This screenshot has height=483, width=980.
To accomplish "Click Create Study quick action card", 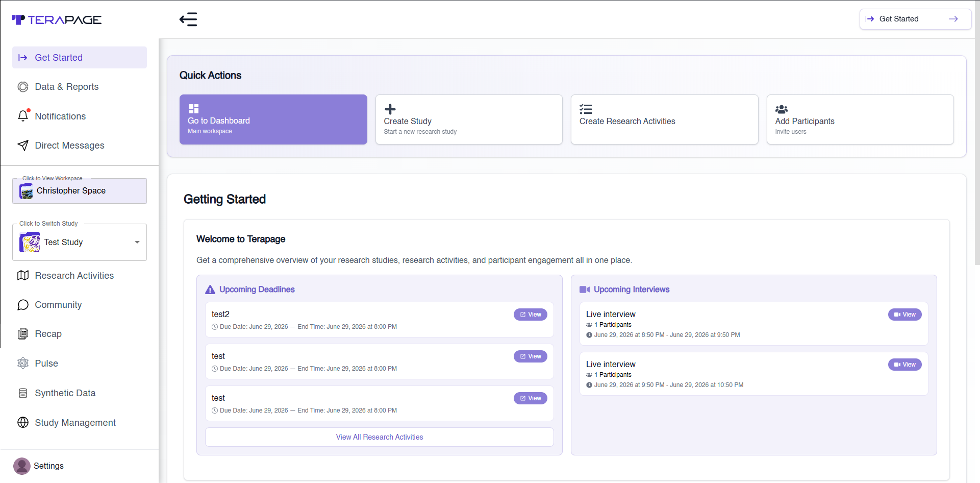I will click(469, 119).
